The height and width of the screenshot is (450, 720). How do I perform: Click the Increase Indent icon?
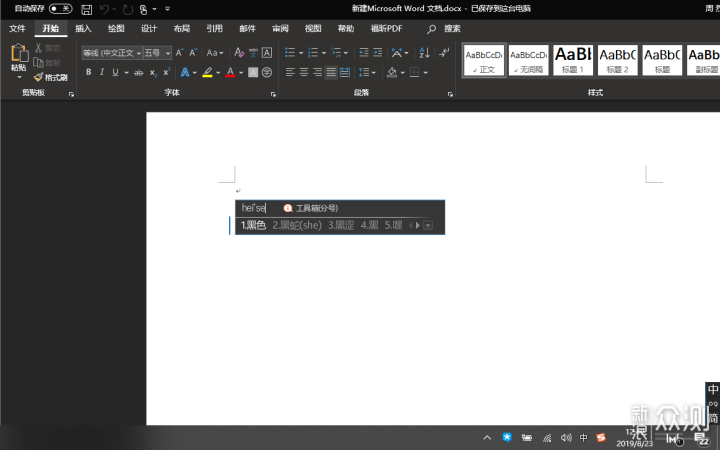point(377,52)
